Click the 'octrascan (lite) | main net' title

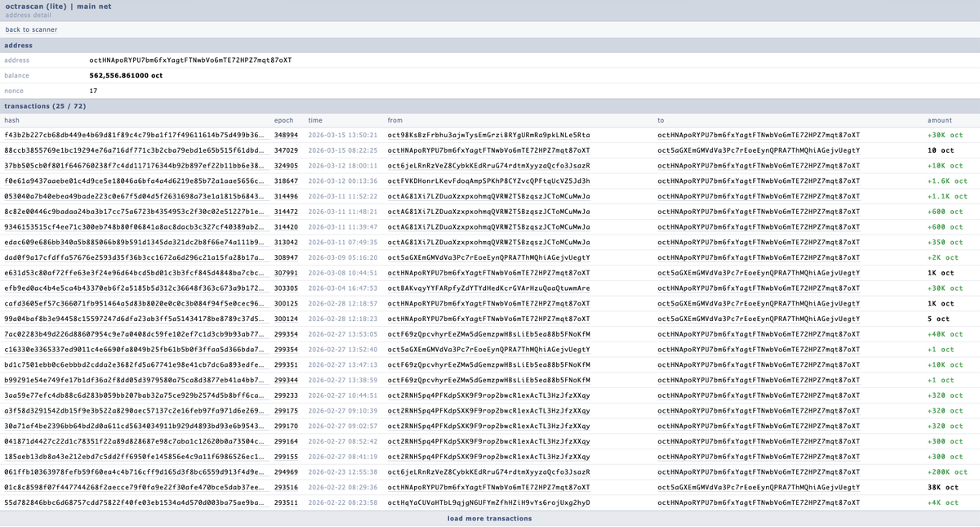[x=59, y=7]
